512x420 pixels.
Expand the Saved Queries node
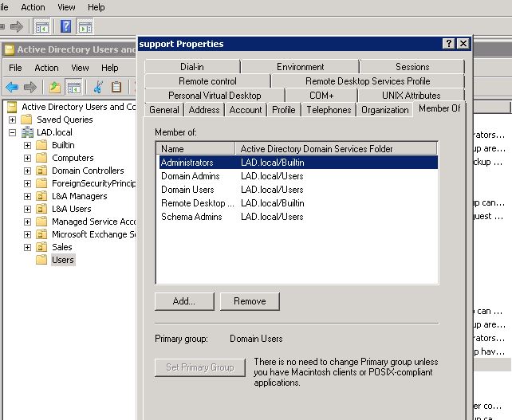[x=13, y=120]
